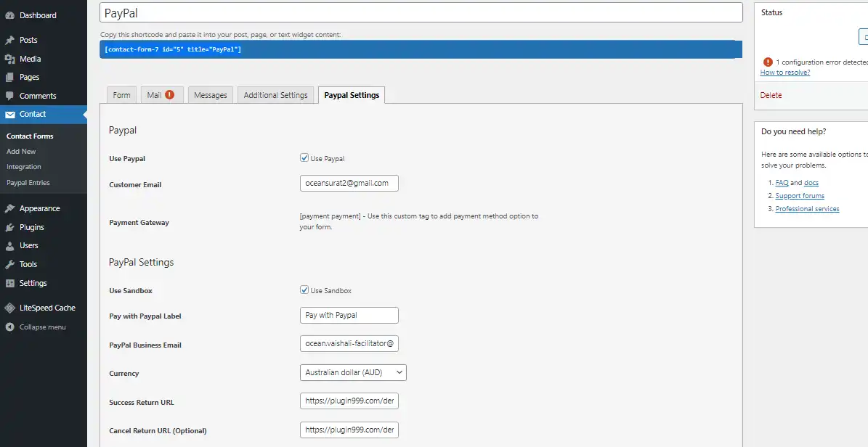The width and height of the screenshot is (868, 447).
Task: Toggle the Use Sandbox checkbox
Action: [304, 290]
